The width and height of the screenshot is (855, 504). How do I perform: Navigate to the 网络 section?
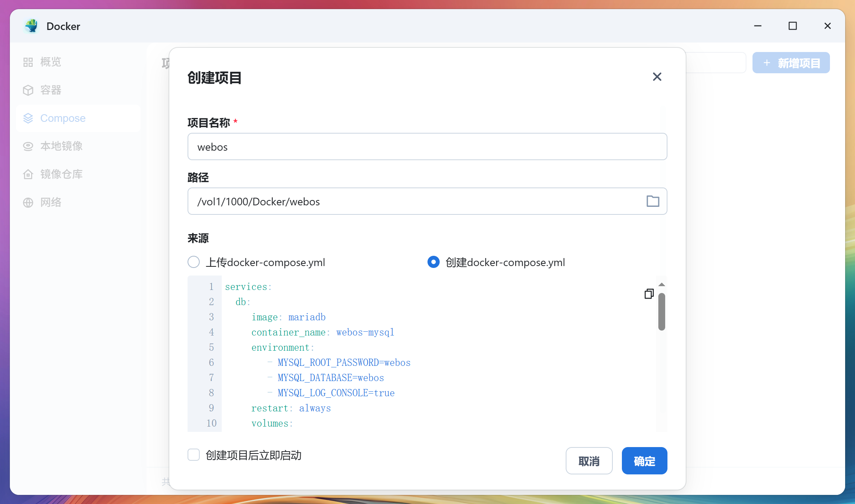coord(28,202)
